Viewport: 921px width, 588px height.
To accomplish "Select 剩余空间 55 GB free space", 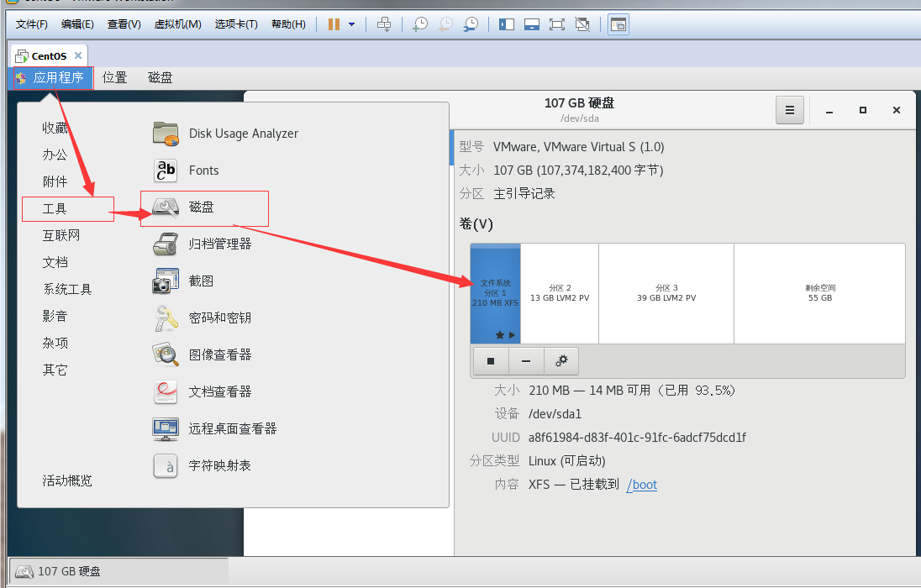I will tap(820, 293).
